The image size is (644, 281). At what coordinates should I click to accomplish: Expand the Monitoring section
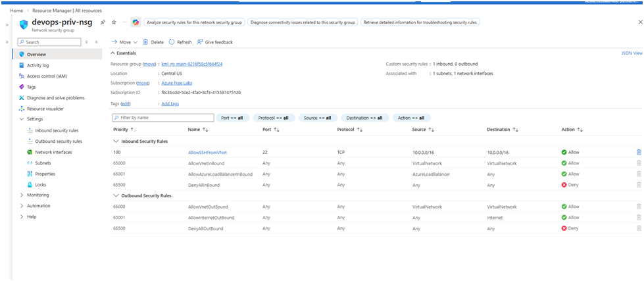coord(22,195)
